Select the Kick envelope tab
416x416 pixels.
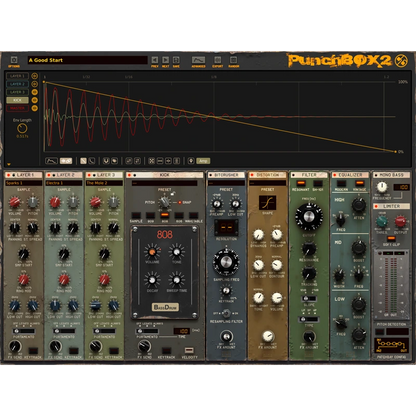click(x=17, y=100)
